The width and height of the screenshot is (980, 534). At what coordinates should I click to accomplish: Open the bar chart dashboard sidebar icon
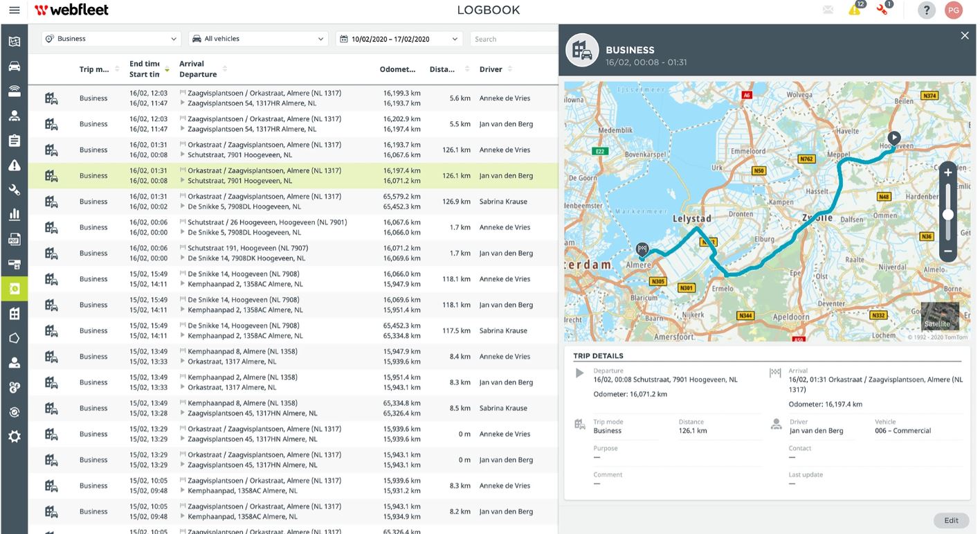point(14,215)
